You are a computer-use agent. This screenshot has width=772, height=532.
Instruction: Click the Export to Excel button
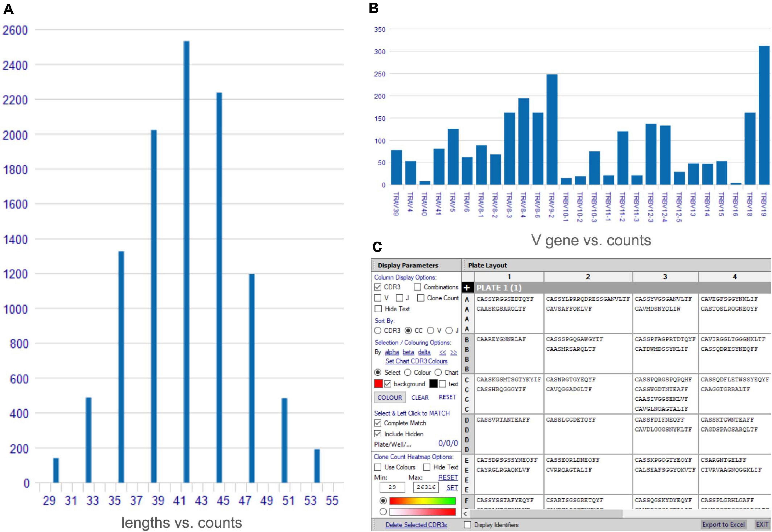(723, 525)
